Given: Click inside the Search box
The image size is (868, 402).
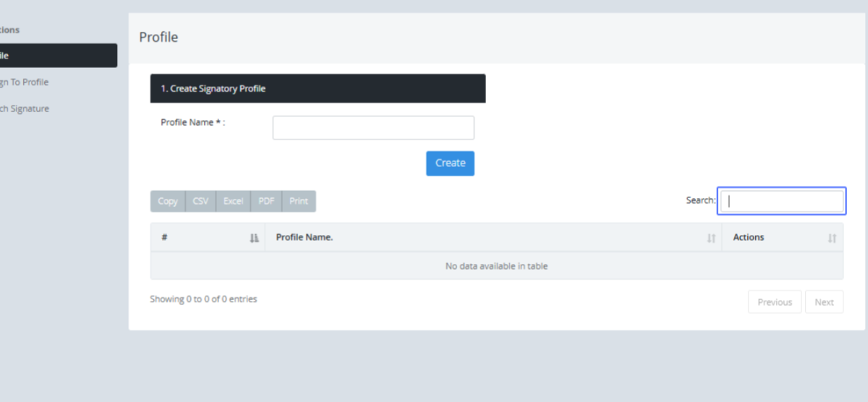Looking at the screenshot, I should [782, 201].
